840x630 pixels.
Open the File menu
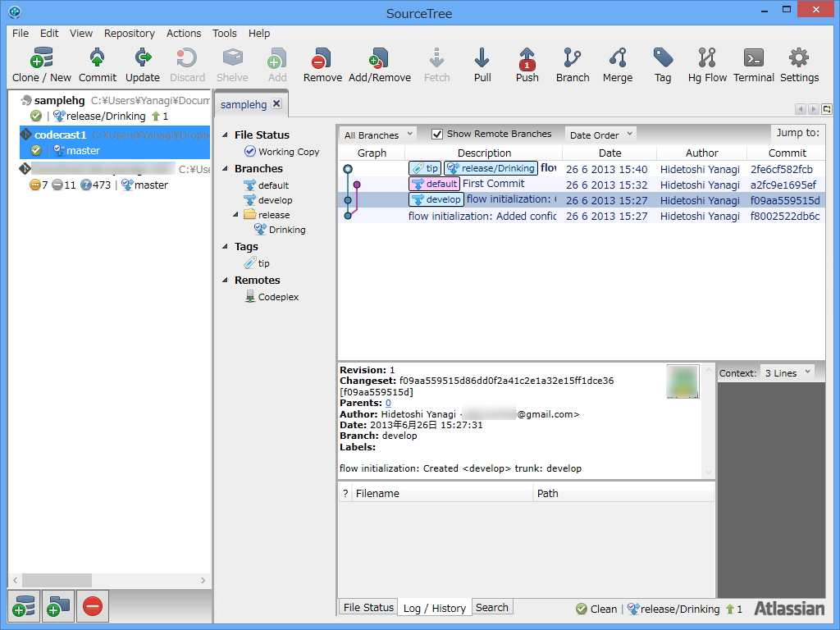(21, 33)
